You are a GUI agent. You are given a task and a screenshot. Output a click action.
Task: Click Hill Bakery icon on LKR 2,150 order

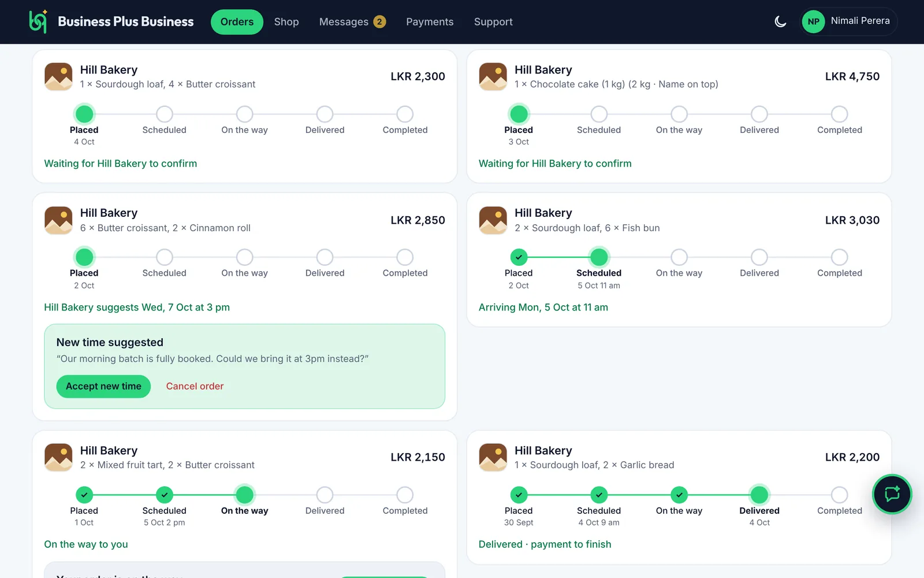[x=58, y=457]
